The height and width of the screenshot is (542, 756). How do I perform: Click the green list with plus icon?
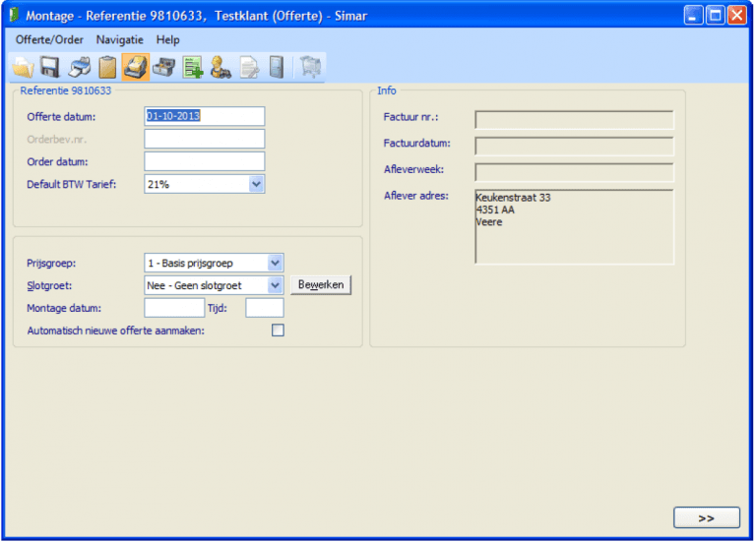[193, 67]
